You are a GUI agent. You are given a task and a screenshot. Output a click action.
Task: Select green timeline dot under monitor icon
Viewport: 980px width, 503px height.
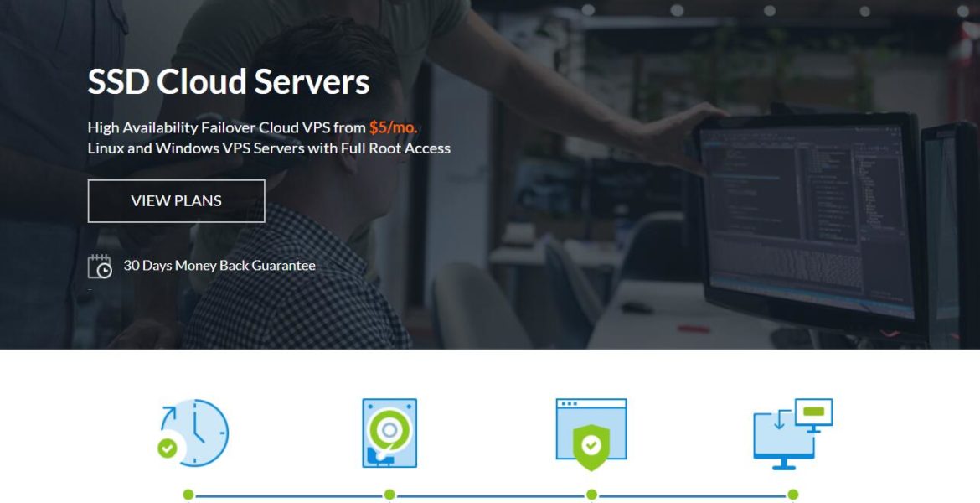point(792,495)
